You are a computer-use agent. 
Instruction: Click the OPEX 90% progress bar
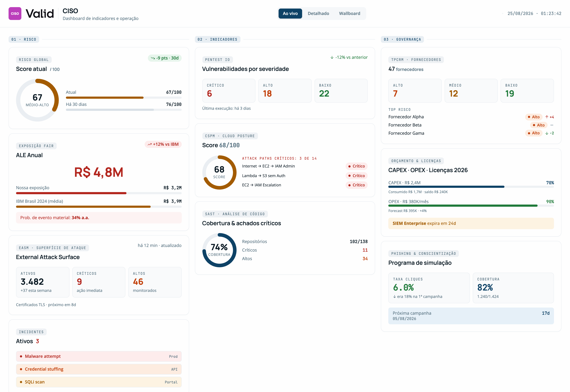[471, 206]
